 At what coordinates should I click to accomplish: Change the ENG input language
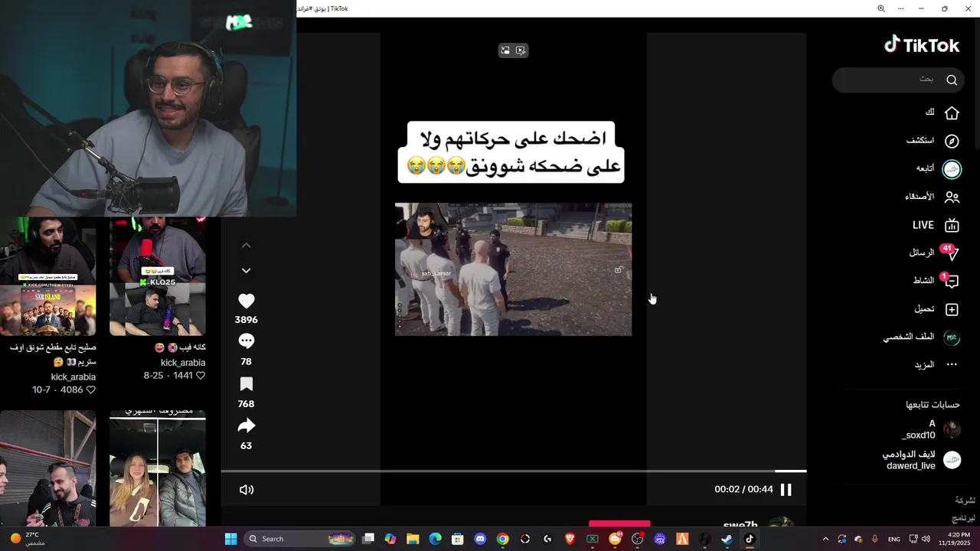[894, 540]
